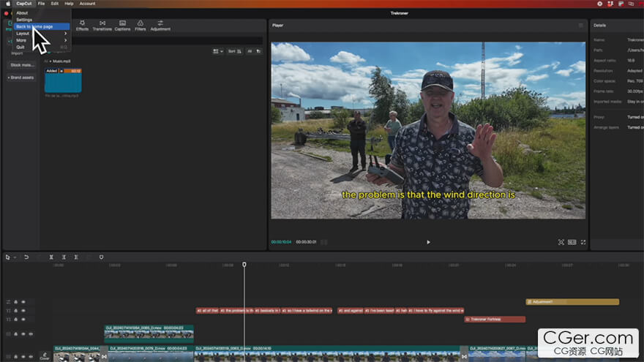Open the media view mode dropdown

click(218, 51)
